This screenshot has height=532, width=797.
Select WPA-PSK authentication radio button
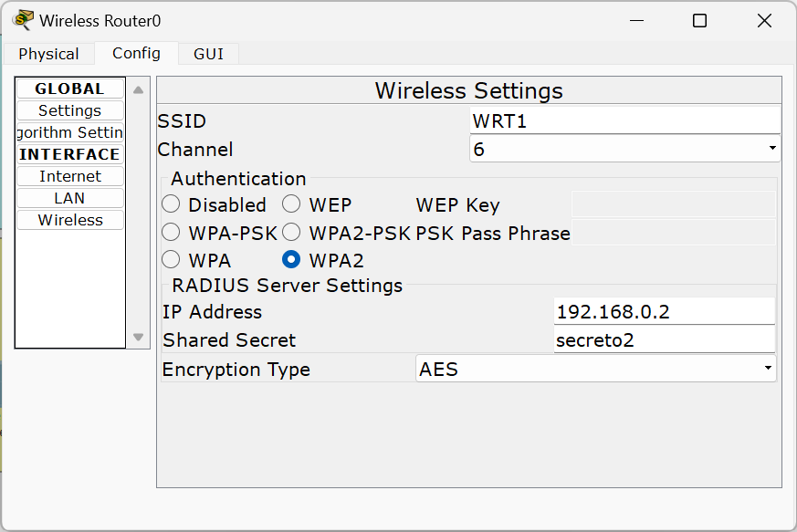tap(171, 232)
